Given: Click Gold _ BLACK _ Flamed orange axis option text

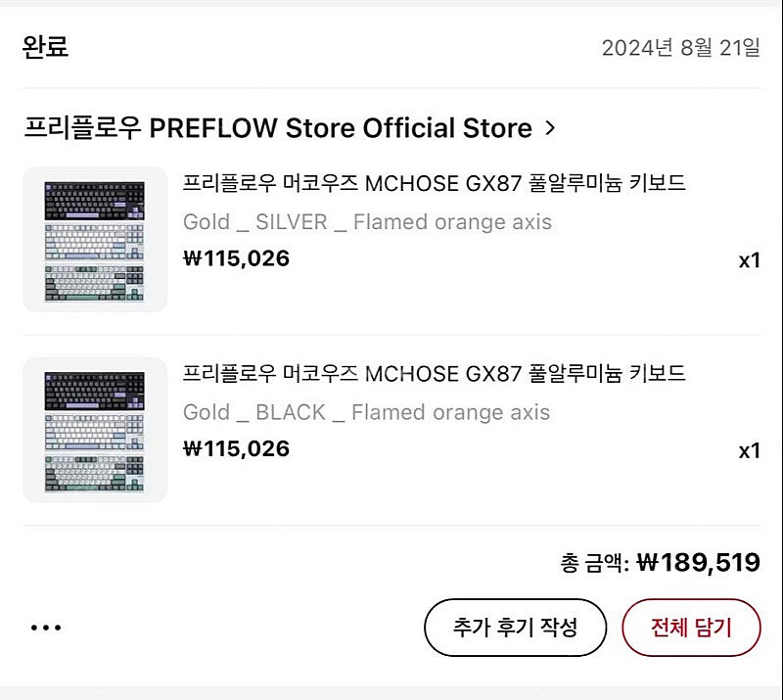Looking at the screenshot, I should coord(366,412).
